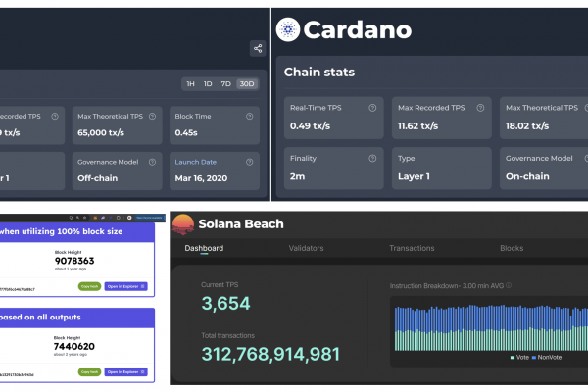Select the 1H time range
The height and width of the screenshot is (392, 588).
[190, 84]
